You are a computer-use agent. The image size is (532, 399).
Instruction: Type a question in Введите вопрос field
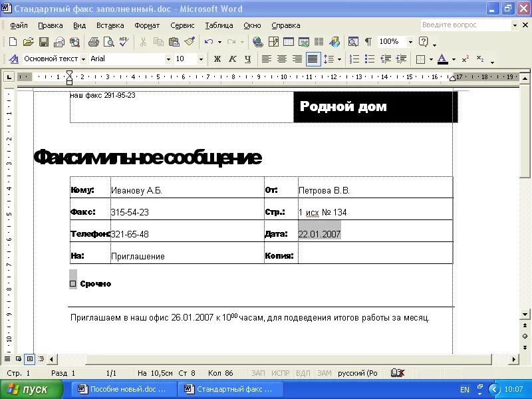(x=465, y=25)
